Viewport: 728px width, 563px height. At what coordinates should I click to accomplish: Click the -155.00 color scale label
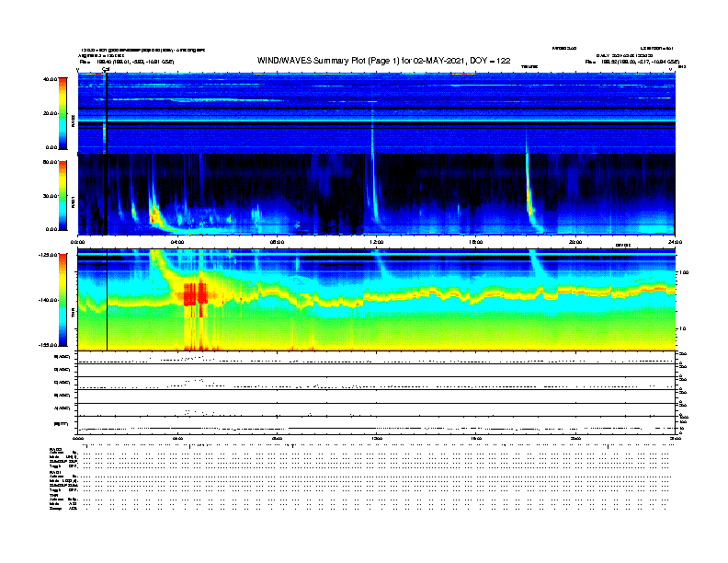tap(48, 345)
